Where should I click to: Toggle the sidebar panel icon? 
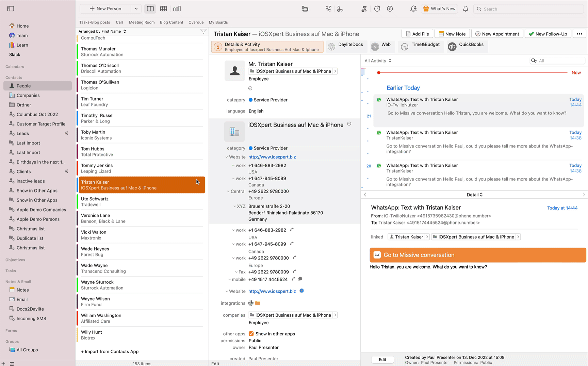coord(11,9)
